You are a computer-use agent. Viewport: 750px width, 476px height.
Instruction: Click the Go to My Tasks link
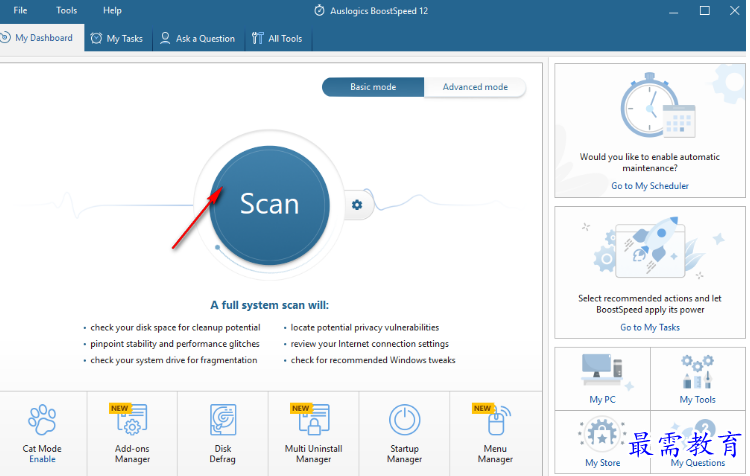[650, 327]
